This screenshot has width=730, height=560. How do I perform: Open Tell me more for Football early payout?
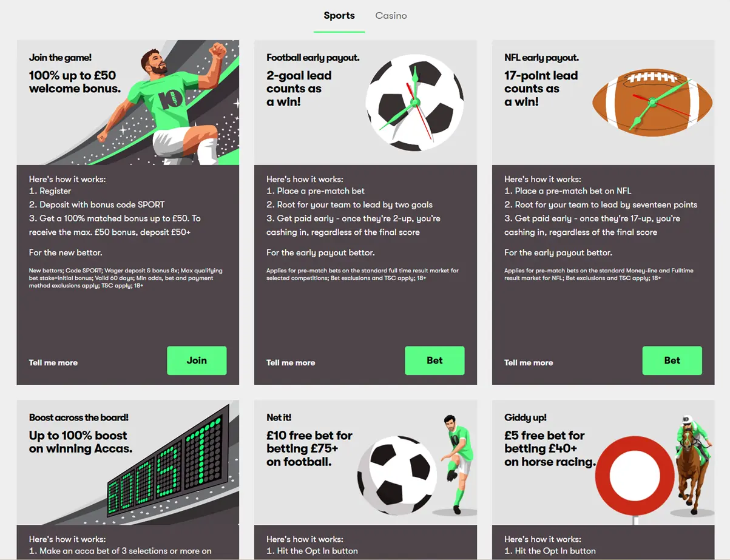pos(291,363)
